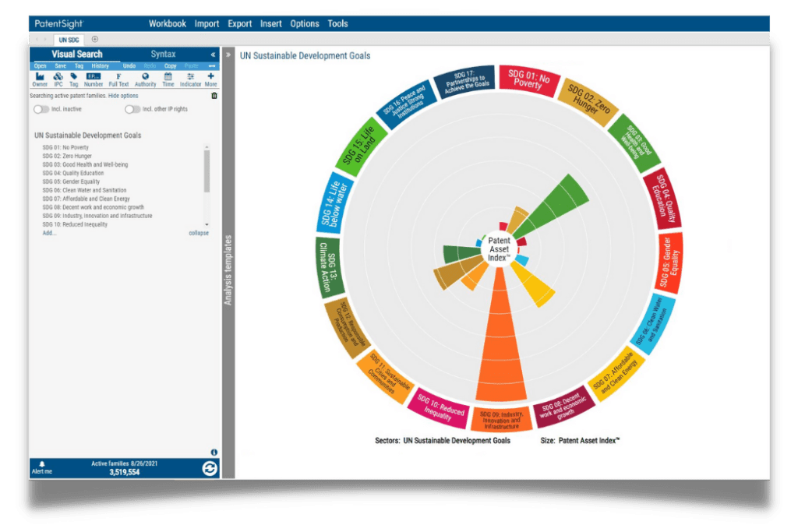Image resolution: width=798 pixels, height=532 pixels.
Task: Select SDG 04: Quality Education in list
Action: click(x=73, y=173)
